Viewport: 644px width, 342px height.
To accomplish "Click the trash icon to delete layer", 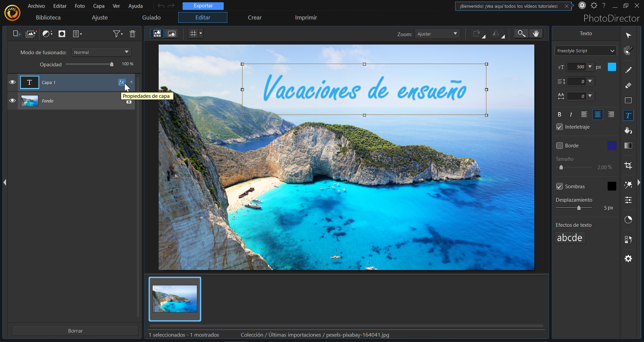I will pyautogui.click(x=132, y=34).
